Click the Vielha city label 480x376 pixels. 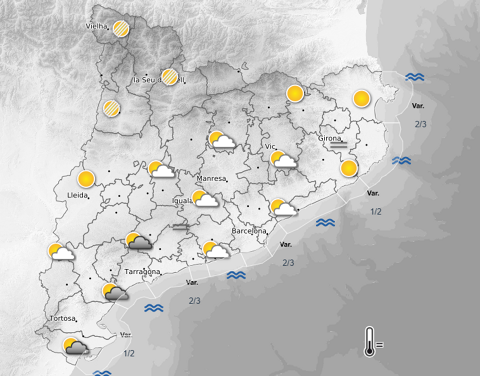point(96,26)
